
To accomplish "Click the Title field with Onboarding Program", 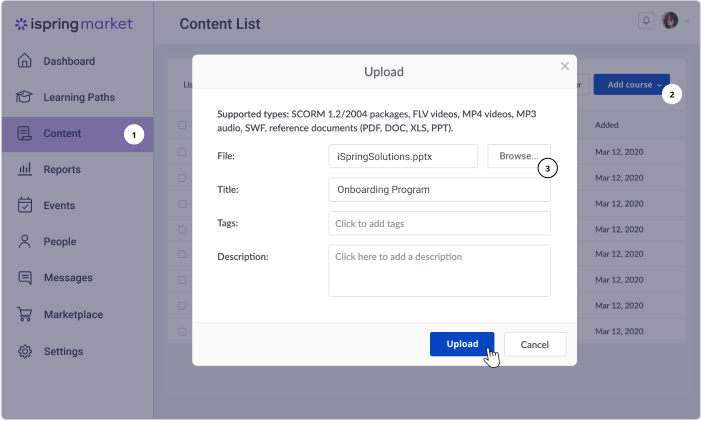I will pyautogui.click(x=439, y=189).
